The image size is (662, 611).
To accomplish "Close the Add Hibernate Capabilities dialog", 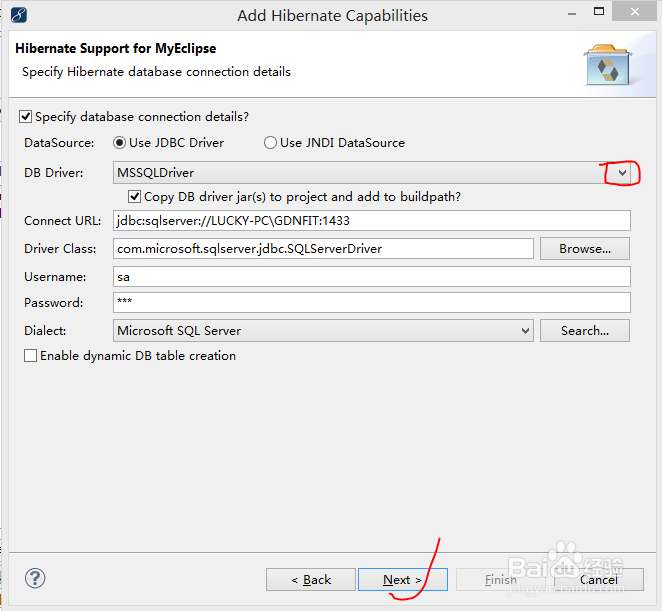I will click(x=639, y=15).
